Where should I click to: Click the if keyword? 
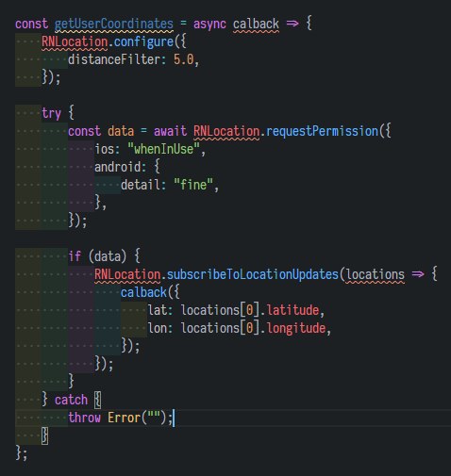(75, 256)
